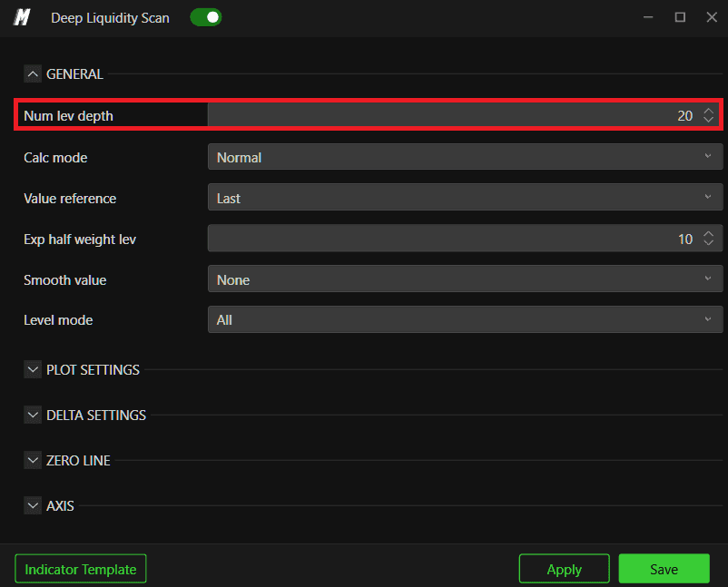Open the Value reference dropdown

click(466, 197)
